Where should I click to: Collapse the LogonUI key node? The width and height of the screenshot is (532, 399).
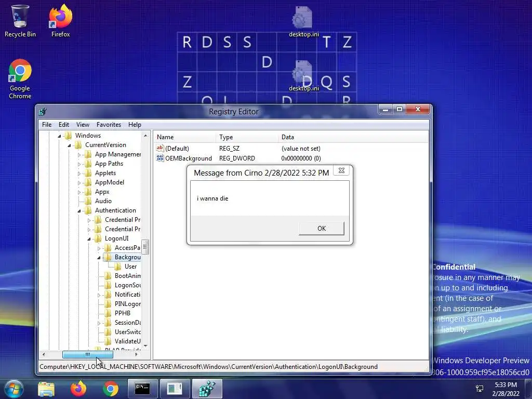(x=89, y=239)
